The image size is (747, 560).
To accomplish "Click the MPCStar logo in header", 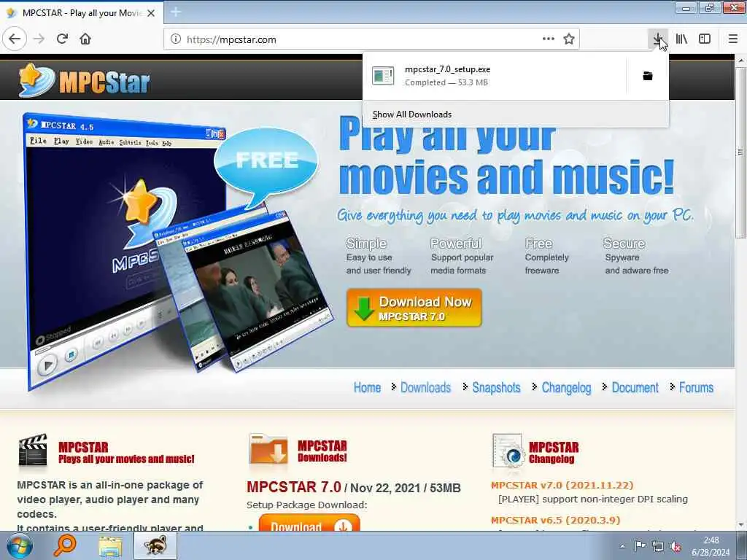I will point(85,80).
